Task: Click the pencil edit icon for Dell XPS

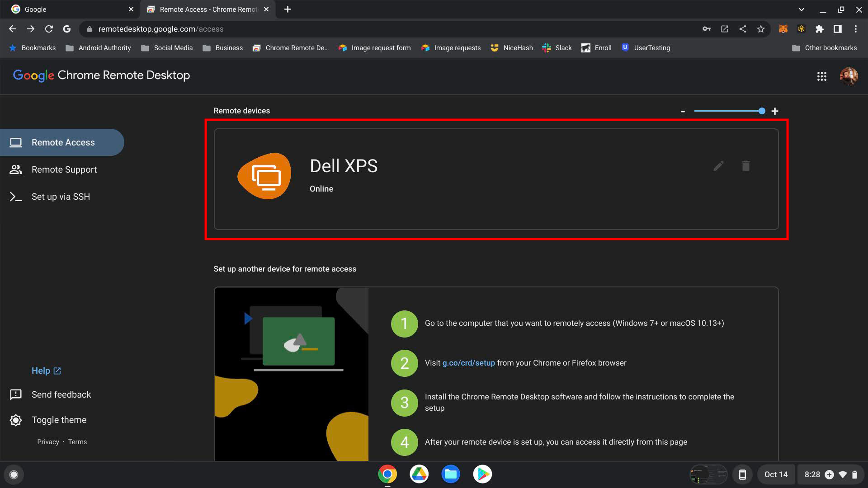Action: click(718, 166)
